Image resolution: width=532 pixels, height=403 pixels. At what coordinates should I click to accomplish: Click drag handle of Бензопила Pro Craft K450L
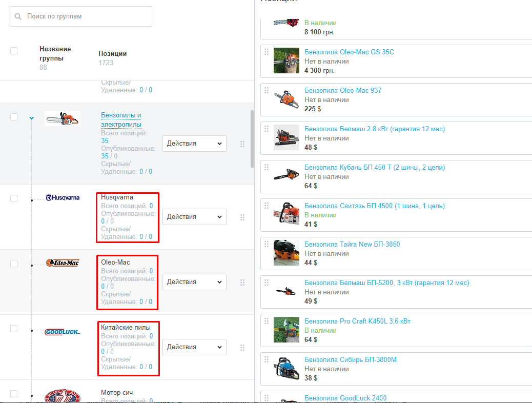pyautogui.click(x=267, y=321)
